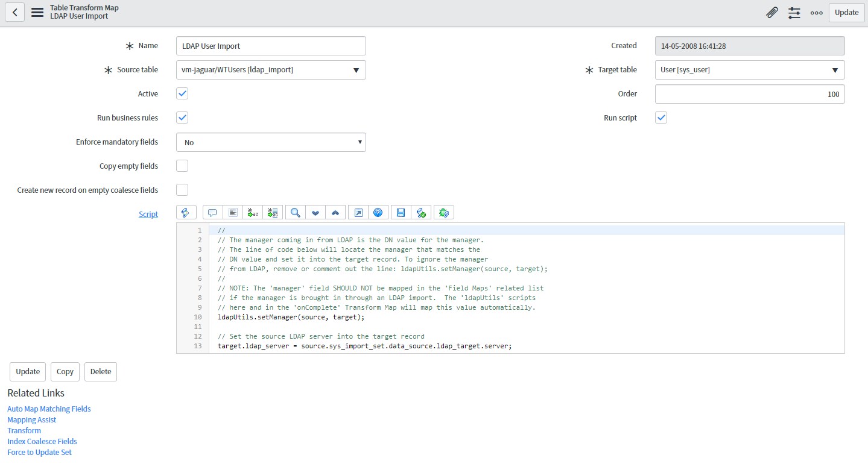Viewport: 868px width, 464px height.
Task: Click 'LDAP User Import' header title
Action: [79, 16]
